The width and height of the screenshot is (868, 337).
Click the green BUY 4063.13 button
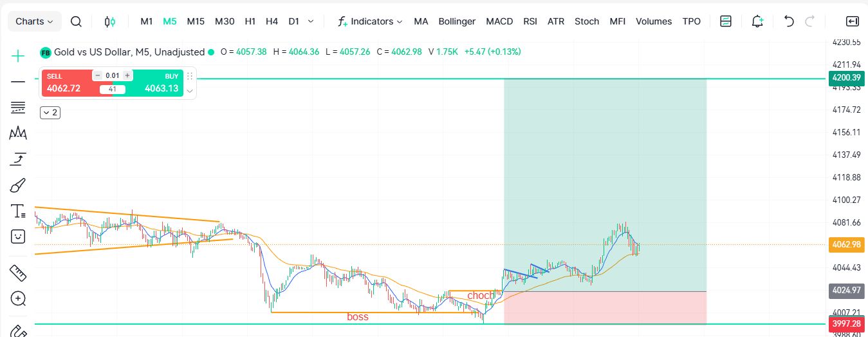(x=158, y=83)
